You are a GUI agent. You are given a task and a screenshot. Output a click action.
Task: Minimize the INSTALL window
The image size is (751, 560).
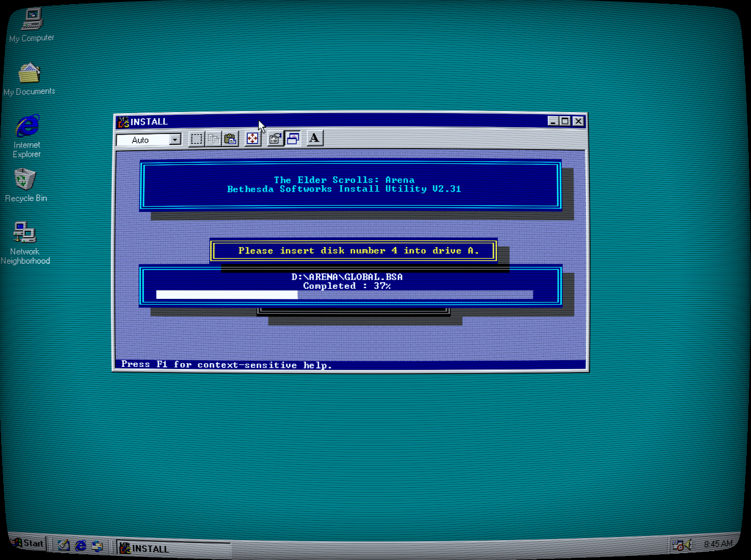(553, 121)
